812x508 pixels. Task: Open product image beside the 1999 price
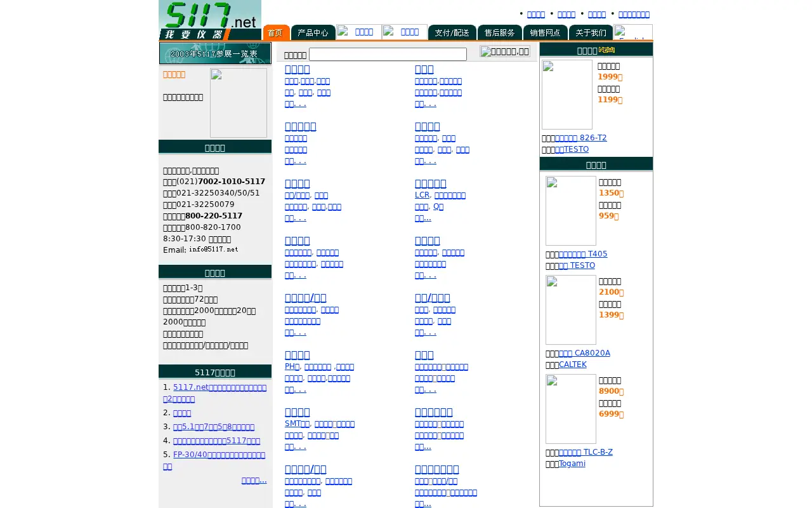coord(567,95)
